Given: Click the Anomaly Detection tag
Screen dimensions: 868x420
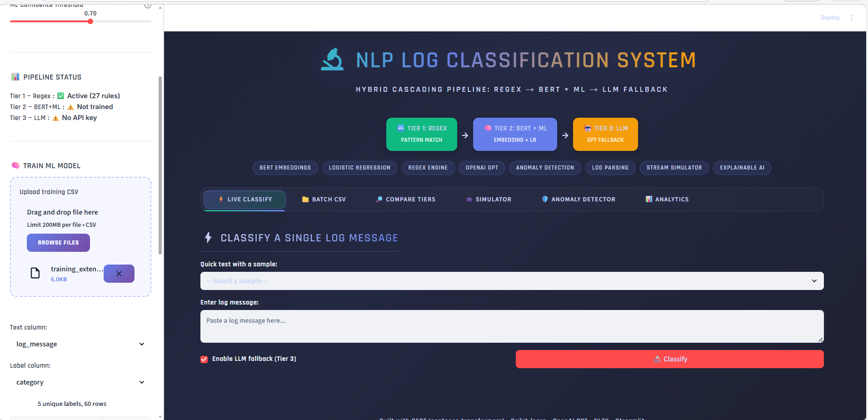Looking at the screenshot, I should click(545, 168).
